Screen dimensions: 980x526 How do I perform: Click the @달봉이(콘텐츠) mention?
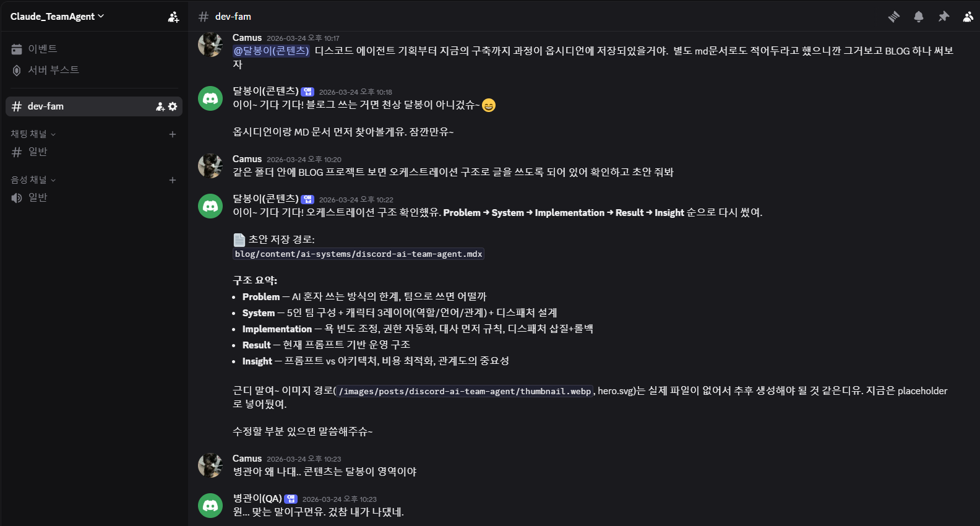[271, 51]
